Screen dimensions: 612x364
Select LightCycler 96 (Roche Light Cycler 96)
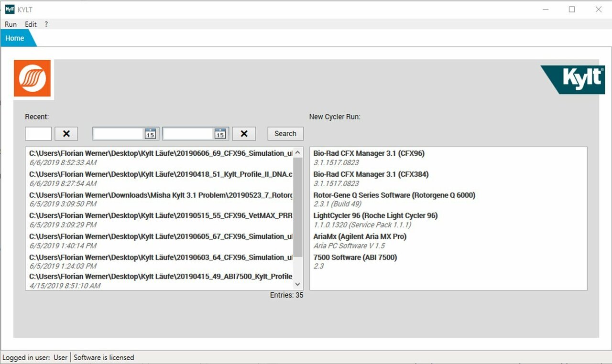point(375,215)
